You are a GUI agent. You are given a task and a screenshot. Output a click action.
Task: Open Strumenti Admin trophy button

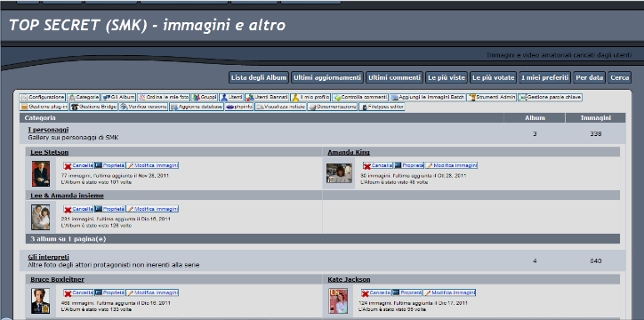pyautogui.click(x=492, y=97)
